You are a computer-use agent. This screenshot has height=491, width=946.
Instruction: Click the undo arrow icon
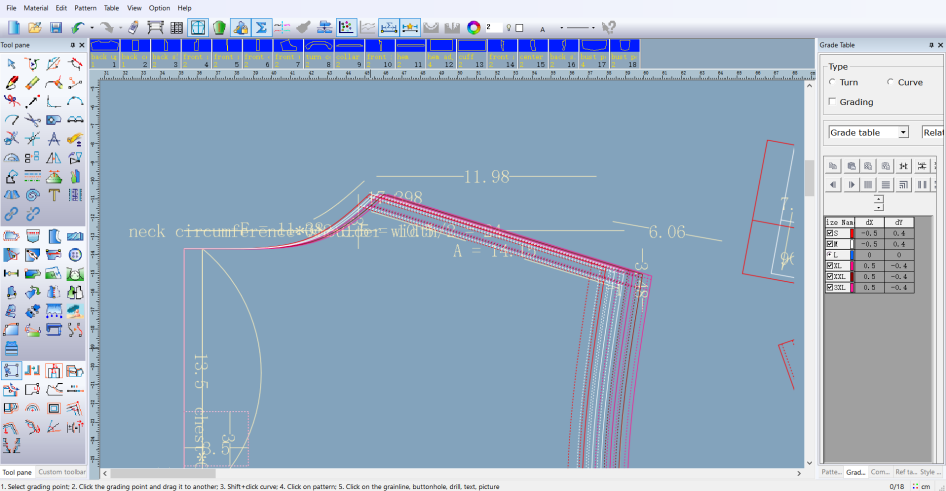coord(77,27)
